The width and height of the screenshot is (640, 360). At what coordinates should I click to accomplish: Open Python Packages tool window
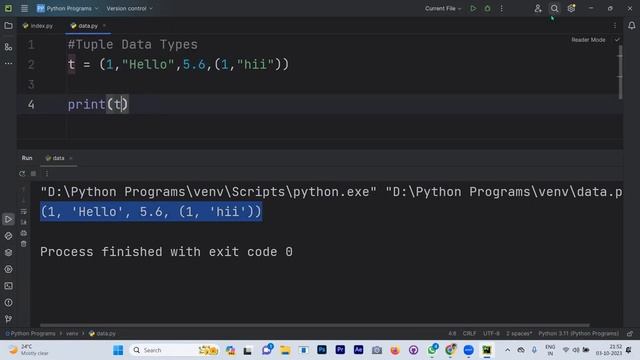click(8, 253)
